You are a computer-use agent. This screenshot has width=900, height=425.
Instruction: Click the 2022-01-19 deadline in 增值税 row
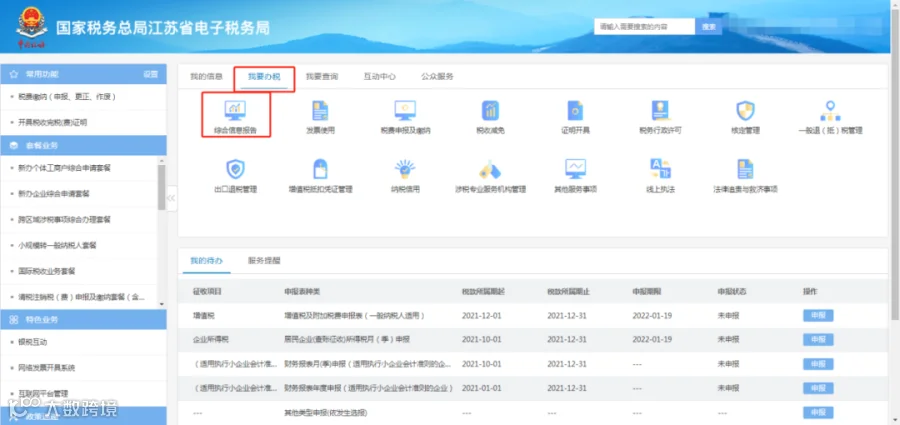(652, 316)
